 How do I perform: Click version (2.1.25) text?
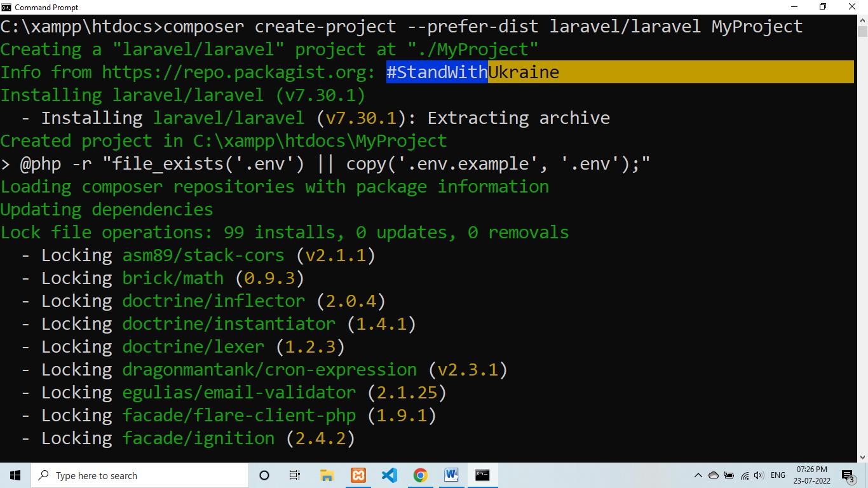click(x=407, y=393)
